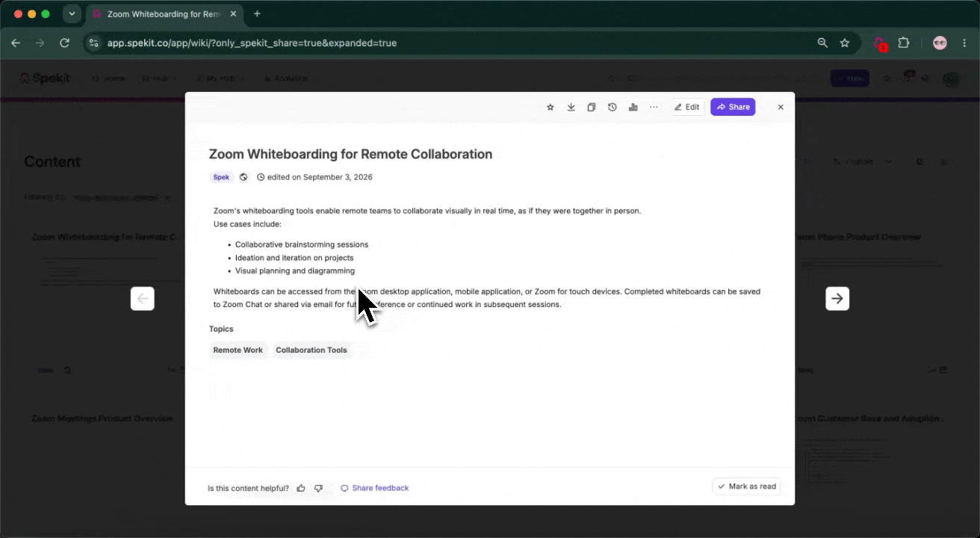The image size is (980, 538).
Task: Click the text edited on September 3, 2026
Action: pyautogui.click(x=320, y=177)
